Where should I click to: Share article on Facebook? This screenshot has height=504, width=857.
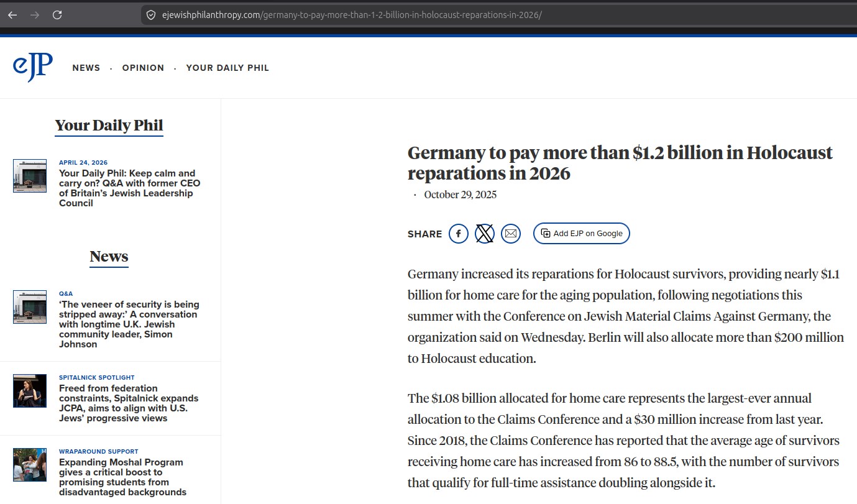(x=459, y=234)
